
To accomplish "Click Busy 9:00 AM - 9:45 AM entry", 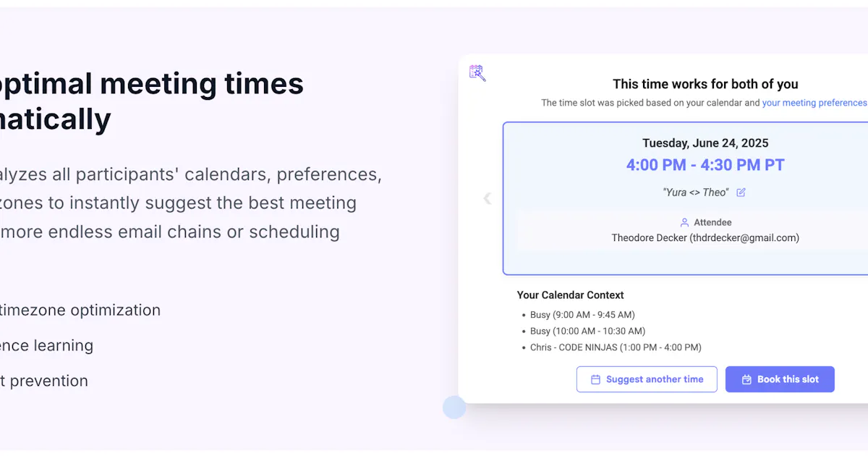I will pyautogui.click(x=582, y=315).
